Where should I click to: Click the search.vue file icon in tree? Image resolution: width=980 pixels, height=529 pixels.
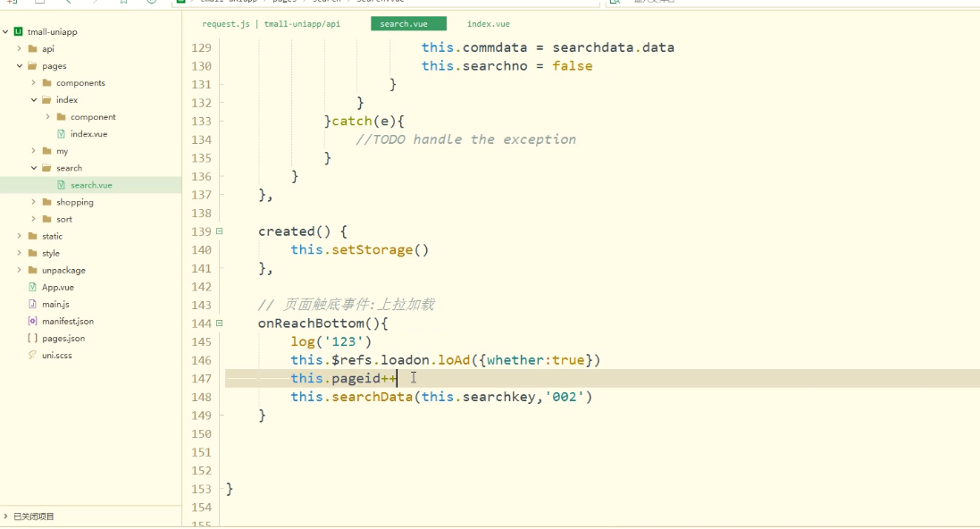click(x=62, y=185)
